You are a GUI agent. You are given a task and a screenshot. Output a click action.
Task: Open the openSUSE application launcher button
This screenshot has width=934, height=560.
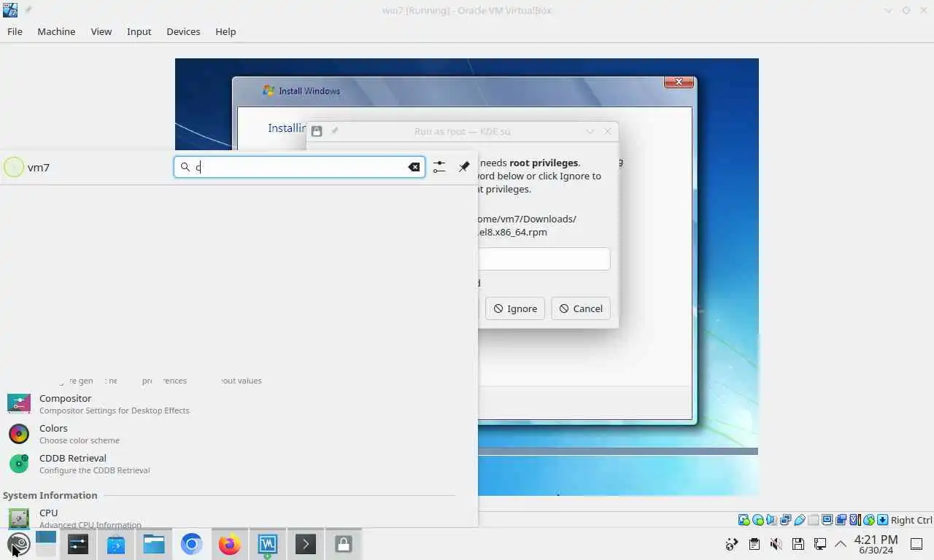pyautogui.click(x=18, y=544)
